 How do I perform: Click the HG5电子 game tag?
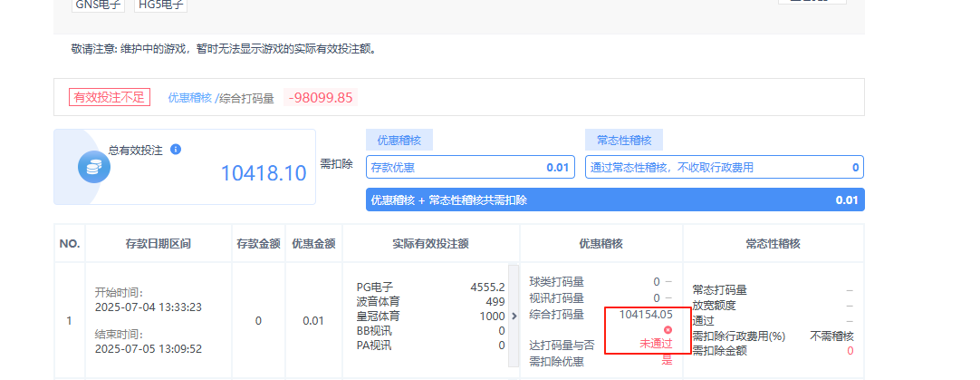160,5
